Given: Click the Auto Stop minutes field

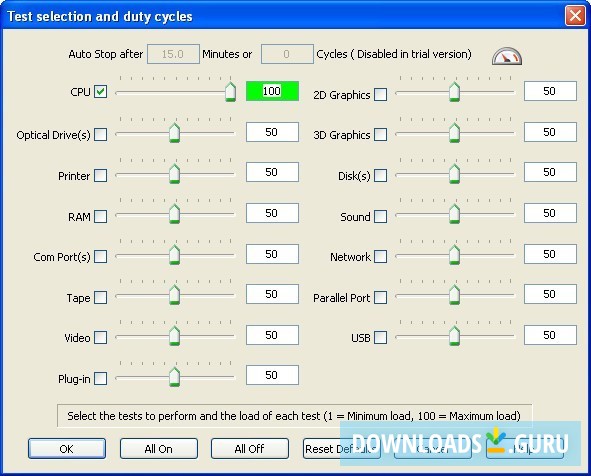Looking at the screenshot, I should point(173,54).
